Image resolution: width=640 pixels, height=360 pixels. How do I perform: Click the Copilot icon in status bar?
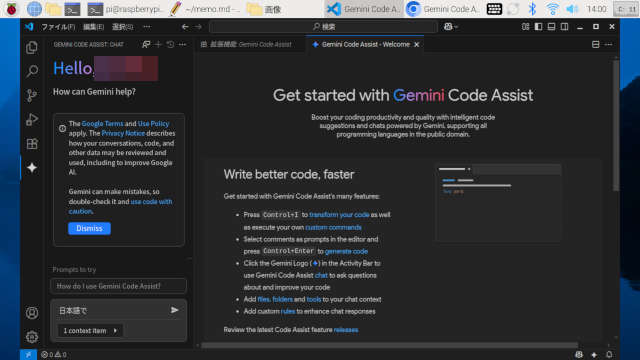[x=579, y=354]
